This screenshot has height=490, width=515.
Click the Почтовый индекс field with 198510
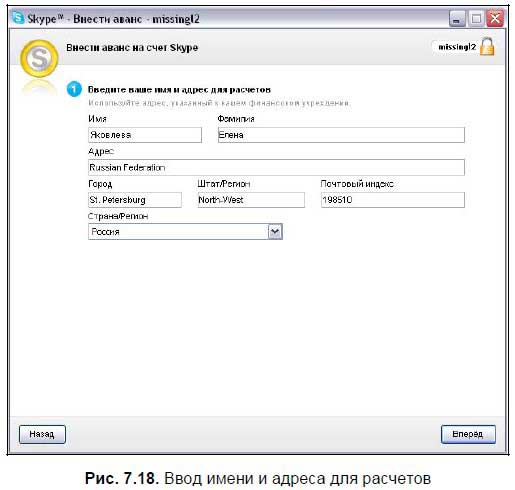393,200
